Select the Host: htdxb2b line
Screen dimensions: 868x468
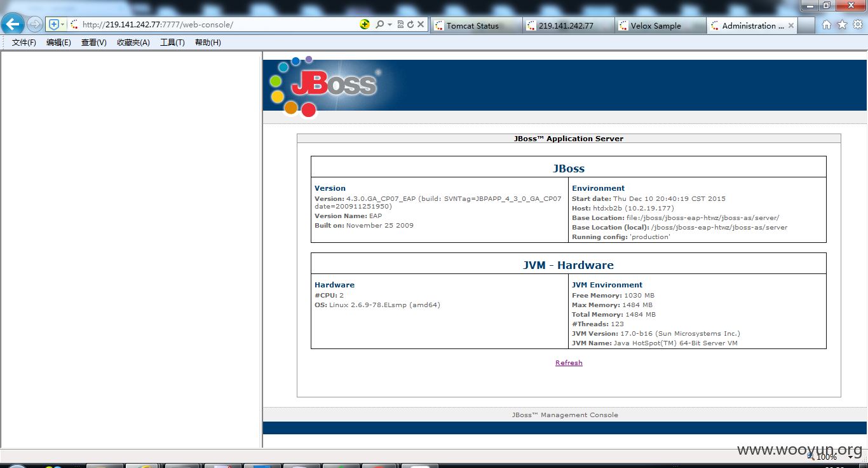(x=623, y=208)
